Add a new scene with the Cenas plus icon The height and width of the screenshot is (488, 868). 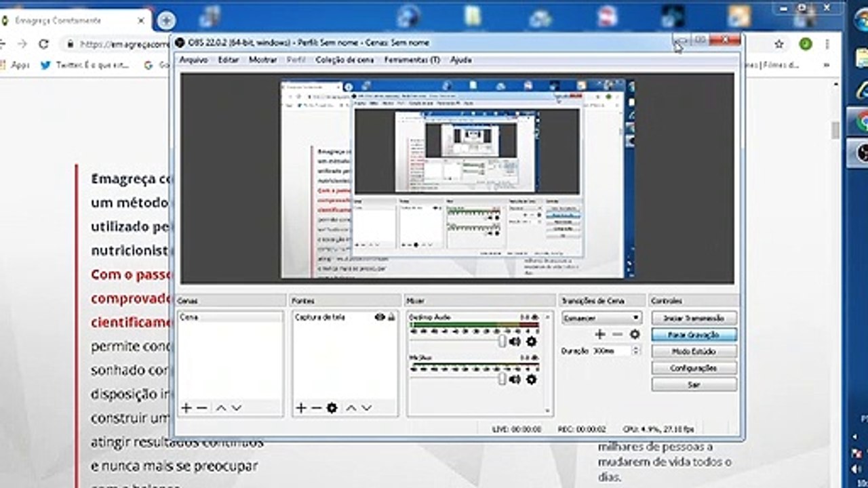[186, 408]
